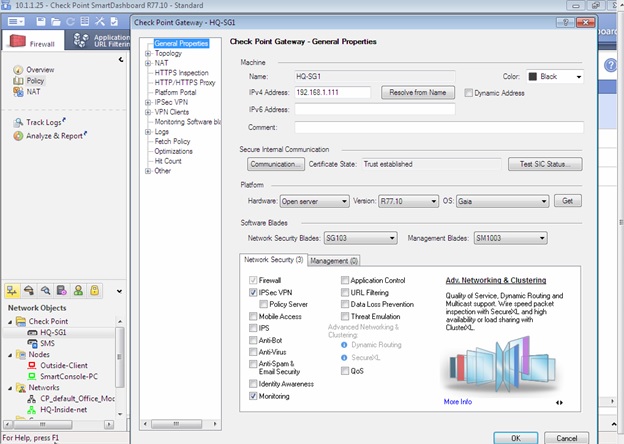
Task: Click the CP_default_Office_Mode network icon
Action: click(x=31, y=399)
